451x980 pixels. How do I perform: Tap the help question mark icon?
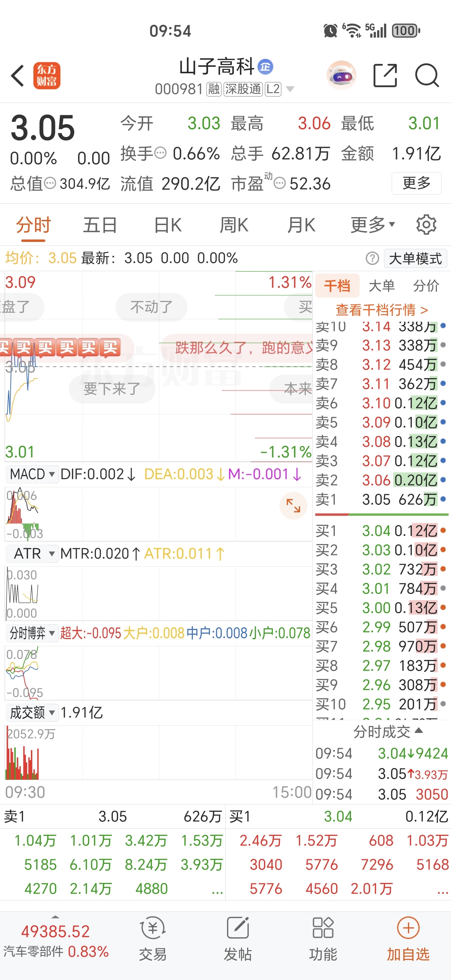click(372, 258)
